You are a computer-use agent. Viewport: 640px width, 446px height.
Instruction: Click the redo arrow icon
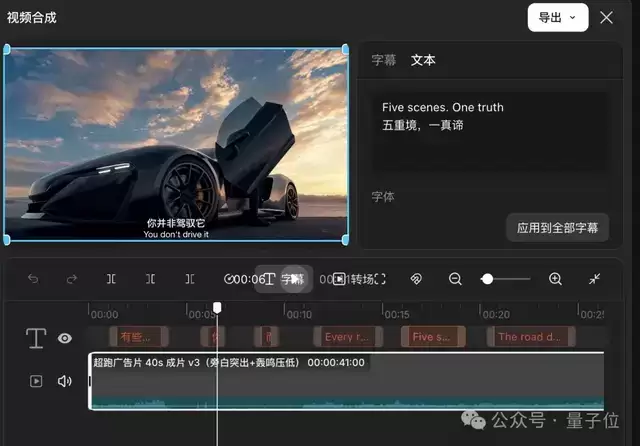(x=72, y=279)
